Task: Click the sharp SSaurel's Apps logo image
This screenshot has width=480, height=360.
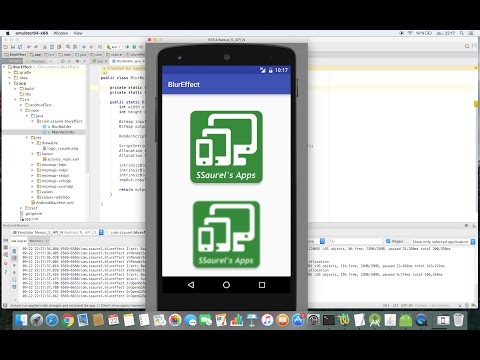Action: pyautogui.click(x=226, y=147)
